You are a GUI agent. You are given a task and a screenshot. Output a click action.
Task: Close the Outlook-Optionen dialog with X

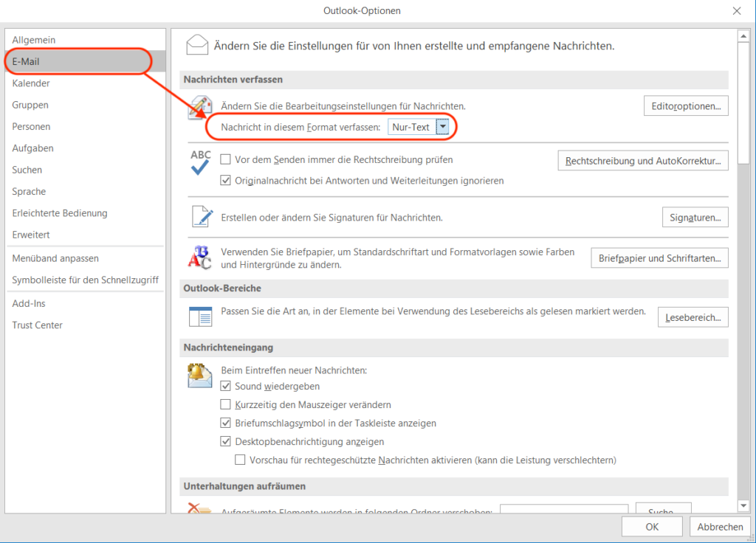(x=737, y=10)
